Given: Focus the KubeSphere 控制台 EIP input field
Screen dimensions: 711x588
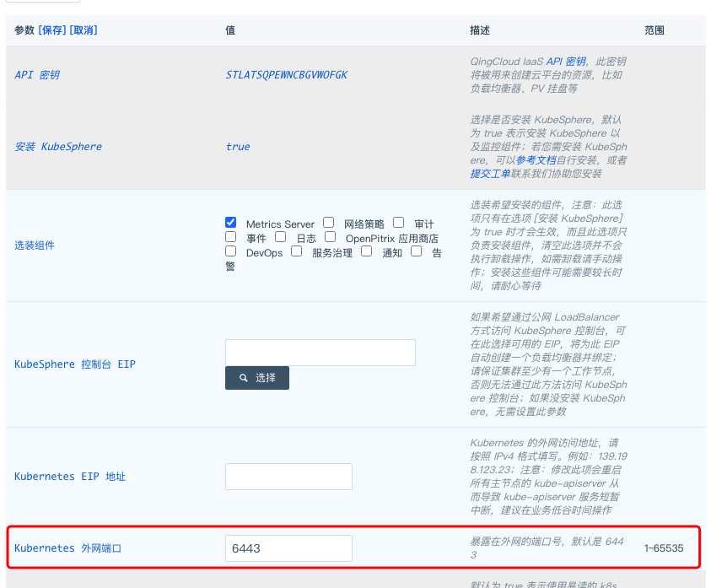Looking at the screenshot, I should (x=320, y=353).
